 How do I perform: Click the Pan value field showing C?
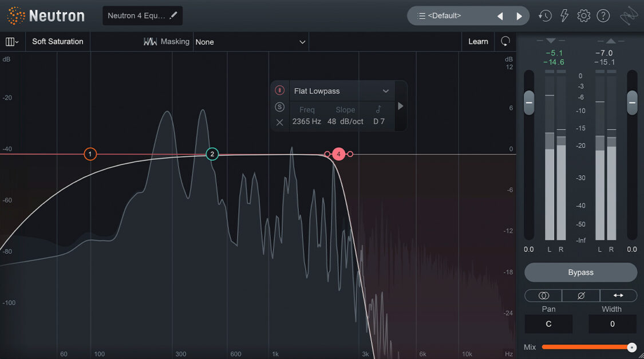(x=548, y=324)
